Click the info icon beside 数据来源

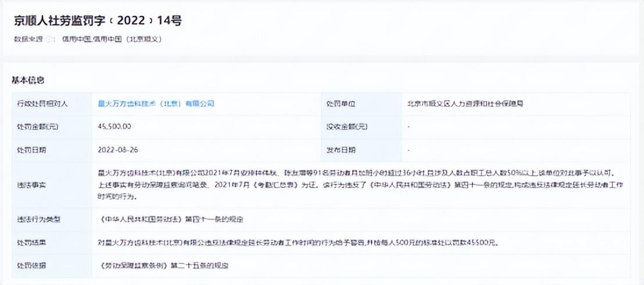point(49,40)
